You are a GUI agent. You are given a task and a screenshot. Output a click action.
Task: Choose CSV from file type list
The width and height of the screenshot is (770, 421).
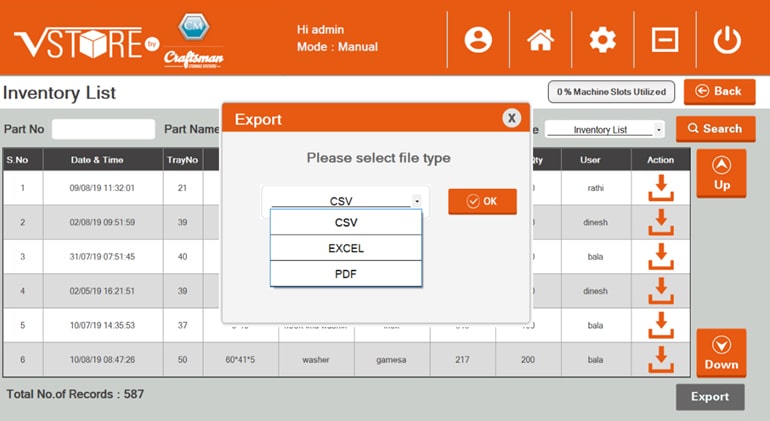click(346, 222)
